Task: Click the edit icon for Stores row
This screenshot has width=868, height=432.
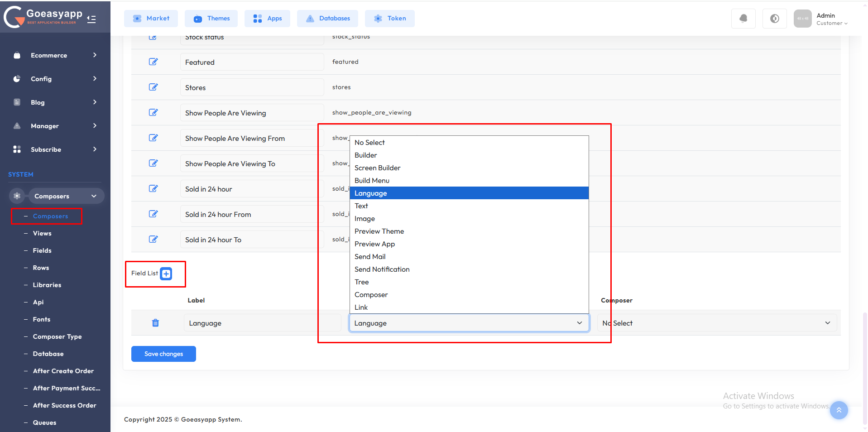Action: coord(153,87)
